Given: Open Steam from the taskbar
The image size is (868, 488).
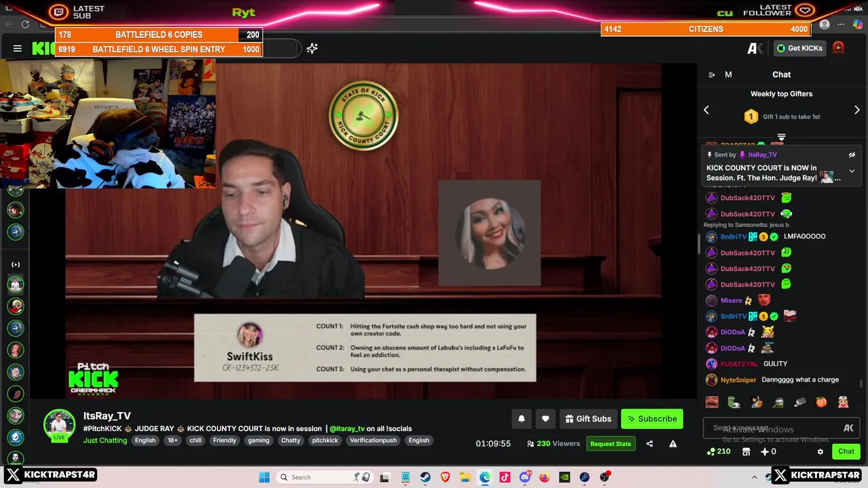Looking at the screenshot, I should (x=425, y=477).
